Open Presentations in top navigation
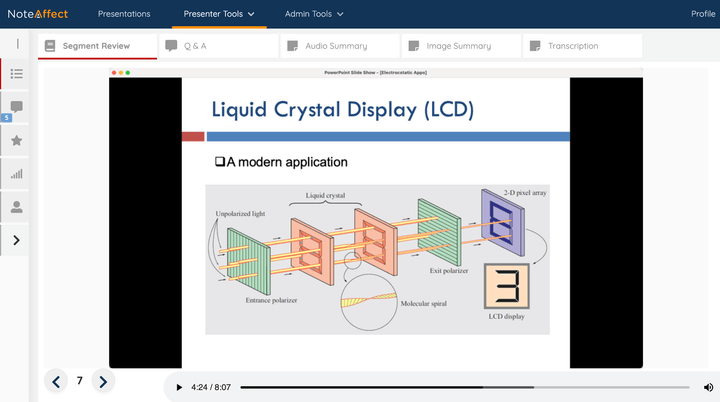720x402 pixels. pos(124,14)
